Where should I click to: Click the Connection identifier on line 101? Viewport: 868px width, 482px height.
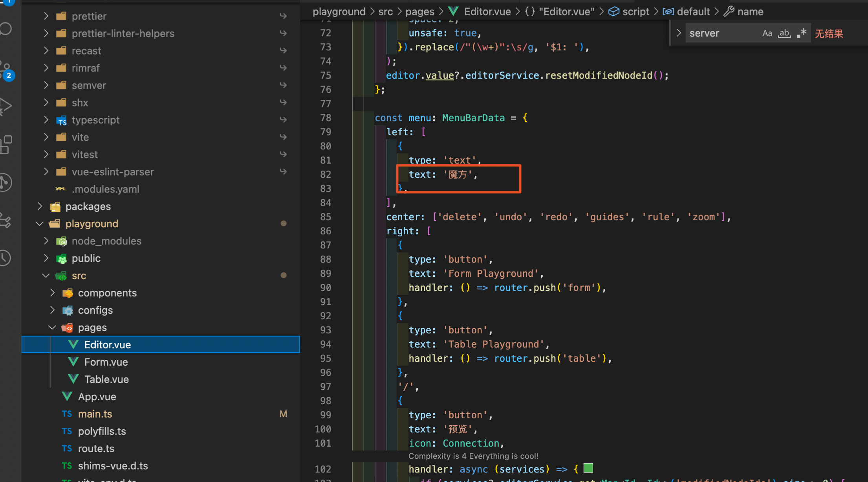coord(471,443)
